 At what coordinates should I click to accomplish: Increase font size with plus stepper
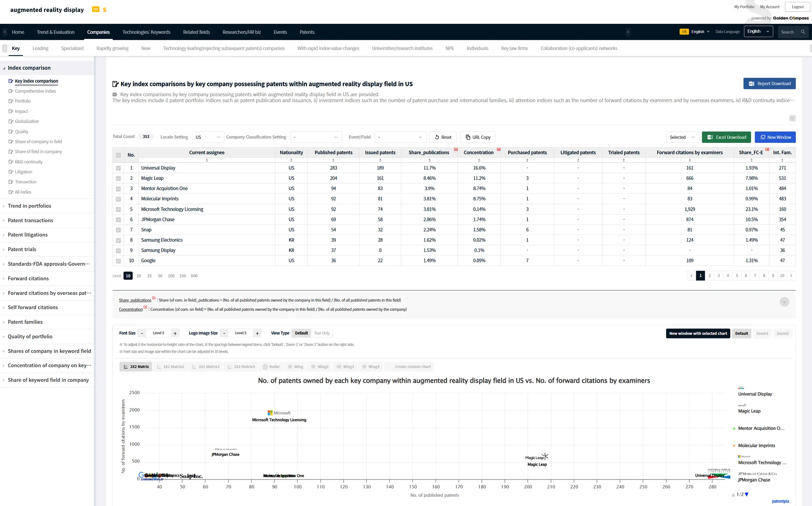[175, 333]
